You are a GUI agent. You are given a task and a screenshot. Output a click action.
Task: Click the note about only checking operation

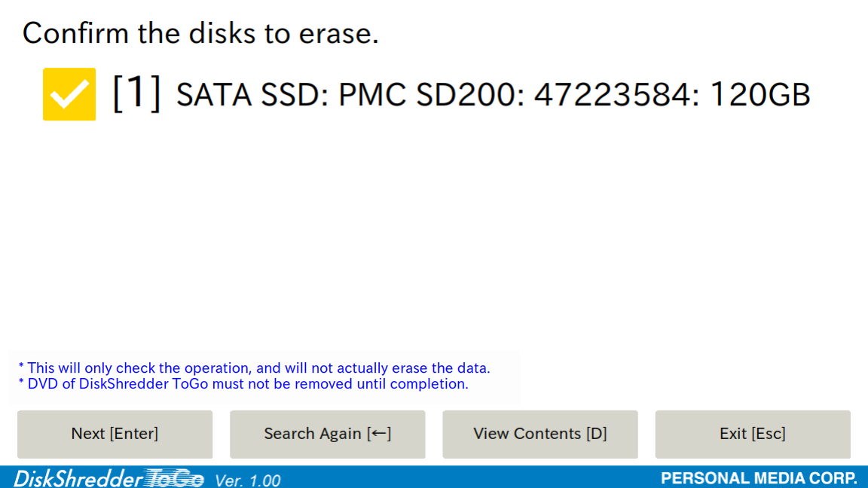[254, 368]
